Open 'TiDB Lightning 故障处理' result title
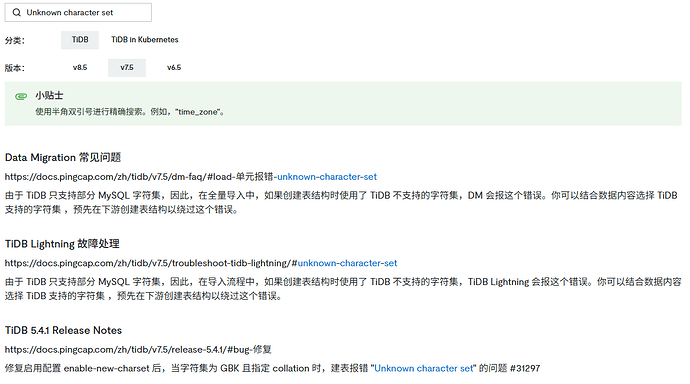 [x=62, y=244]
